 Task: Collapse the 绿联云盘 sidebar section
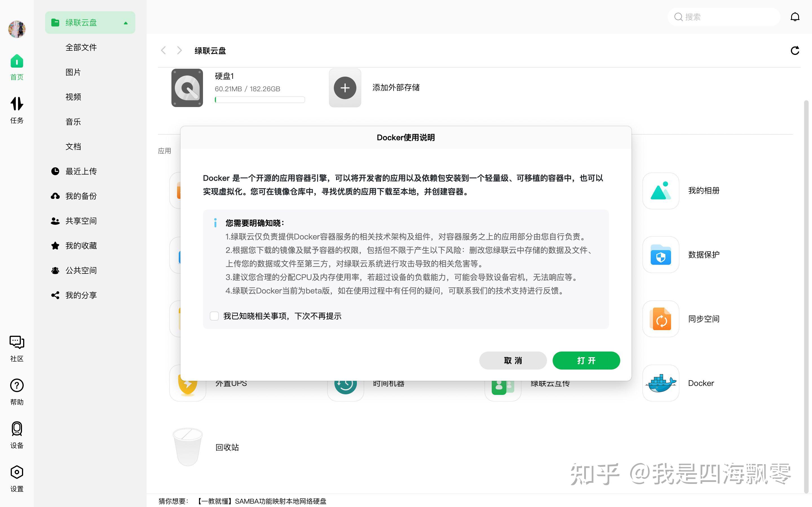point(125,23)
